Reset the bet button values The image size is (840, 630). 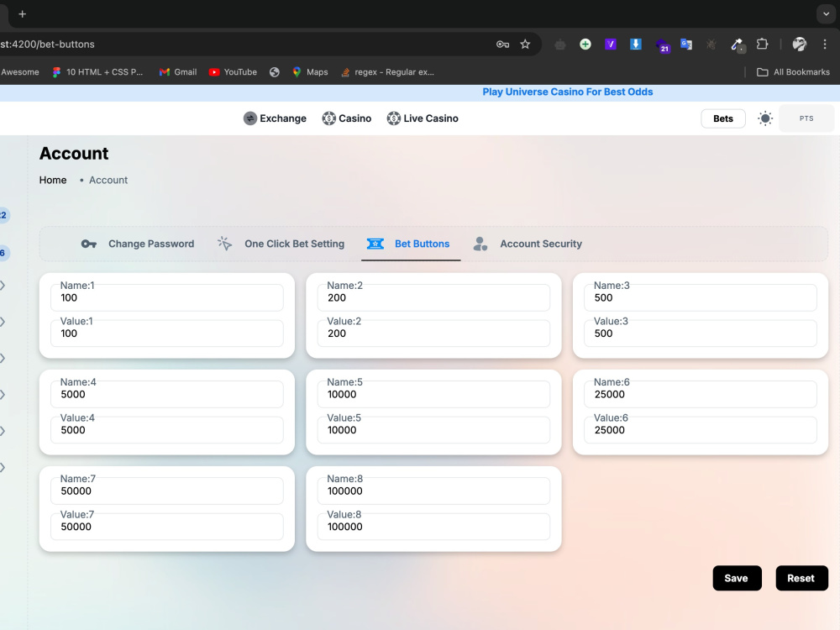801,578
